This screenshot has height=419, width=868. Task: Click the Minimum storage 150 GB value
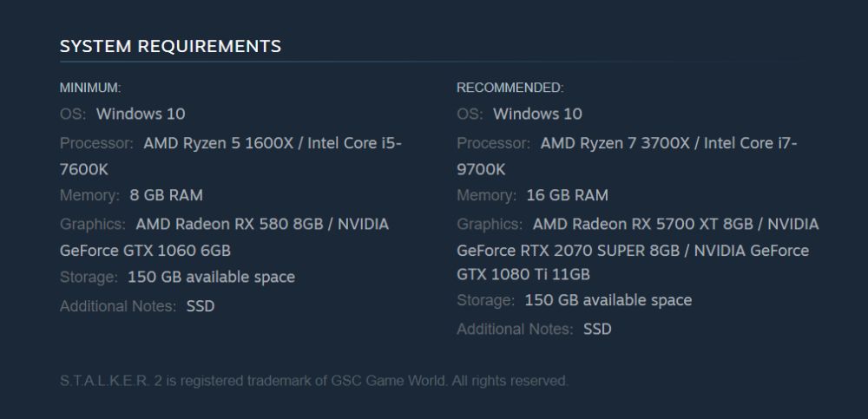211,278
